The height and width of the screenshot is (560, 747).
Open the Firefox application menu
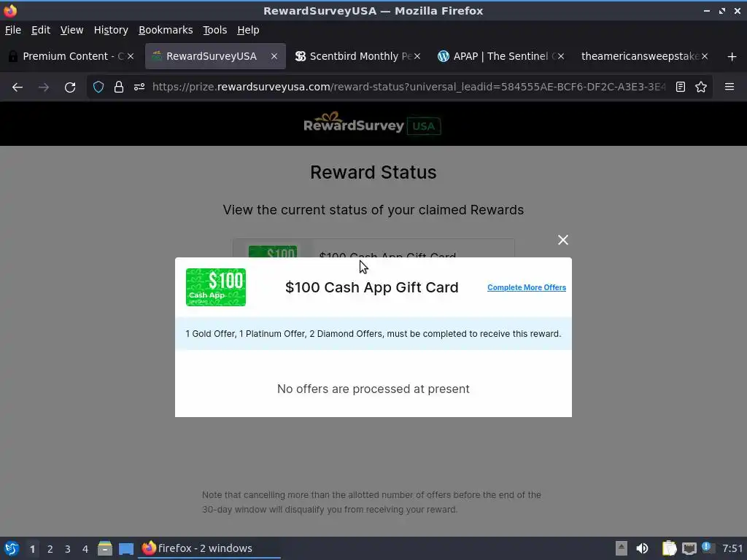tap(729, 87)
